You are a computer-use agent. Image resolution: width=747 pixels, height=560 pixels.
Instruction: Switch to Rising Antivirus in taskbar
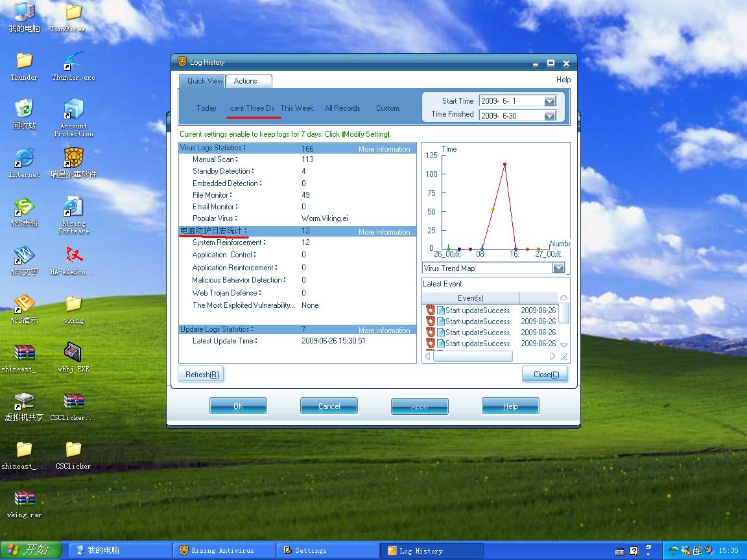222,550
